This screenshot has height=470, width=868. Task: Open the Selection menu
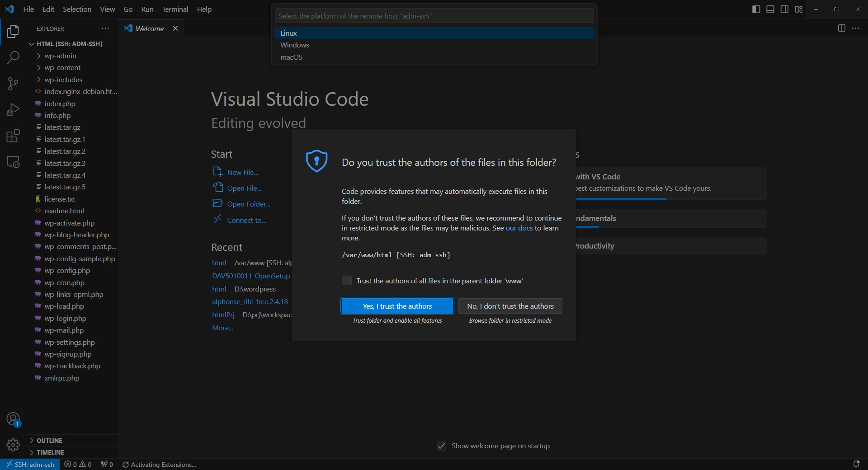coord(77,9)
